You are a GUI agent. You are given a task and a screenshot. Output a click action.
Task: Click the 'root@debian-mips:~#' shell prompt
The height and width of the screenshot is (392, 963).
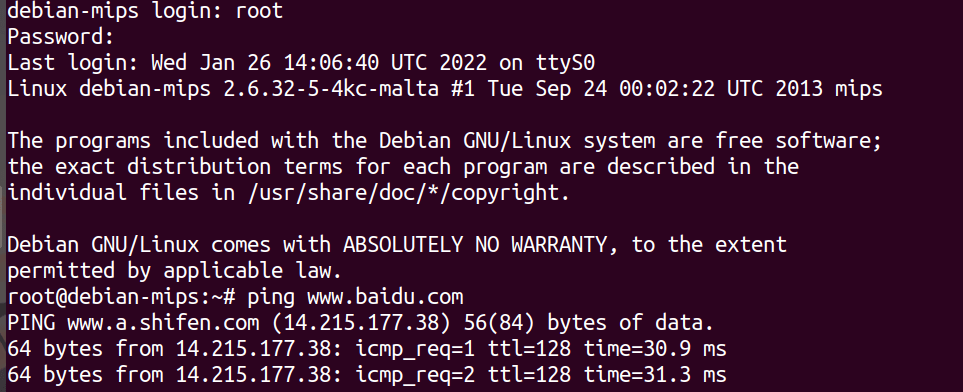point(122,297)
